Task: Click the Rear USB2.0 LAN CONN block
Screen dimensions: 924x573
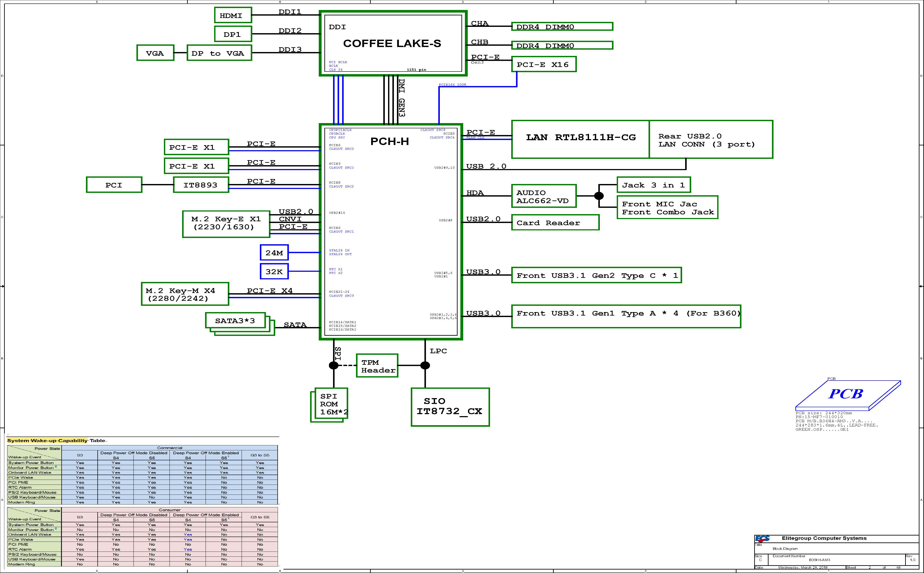Action: [711, 139]
